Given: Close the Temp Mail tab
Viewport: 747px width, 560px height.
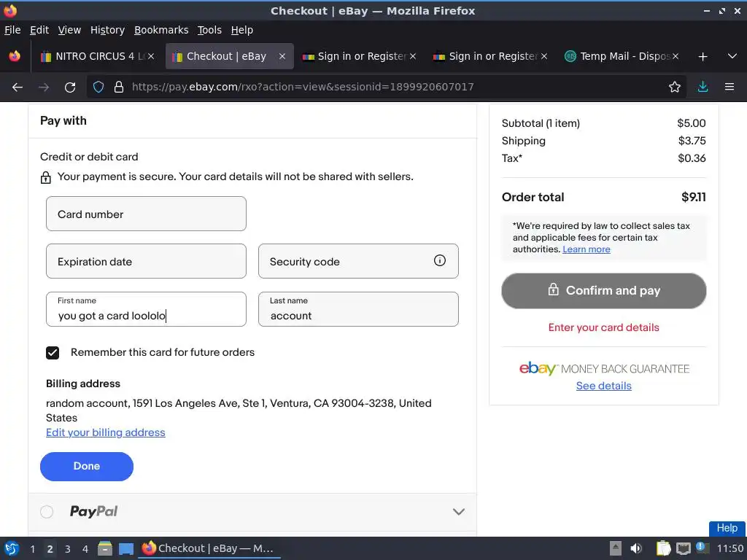Looking at the screenshot, I should (x=676, y=56).
